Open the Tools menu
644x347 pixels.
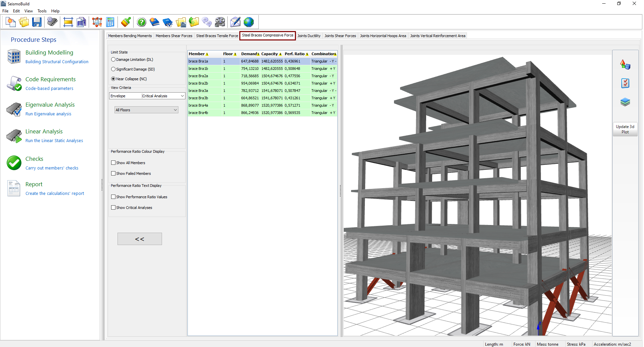coord(42,11)
